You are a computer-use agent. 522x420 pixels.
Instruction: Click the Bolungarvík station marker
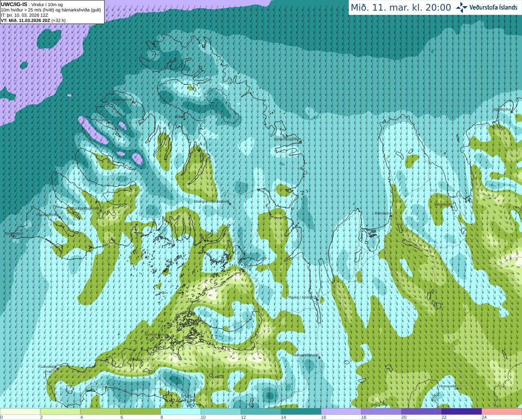pos(133,102)
